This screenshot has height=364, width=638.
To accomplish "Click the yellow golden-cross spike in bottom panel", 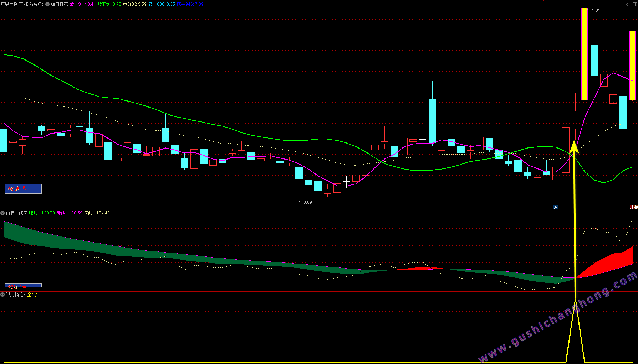I will click(575, 331).
